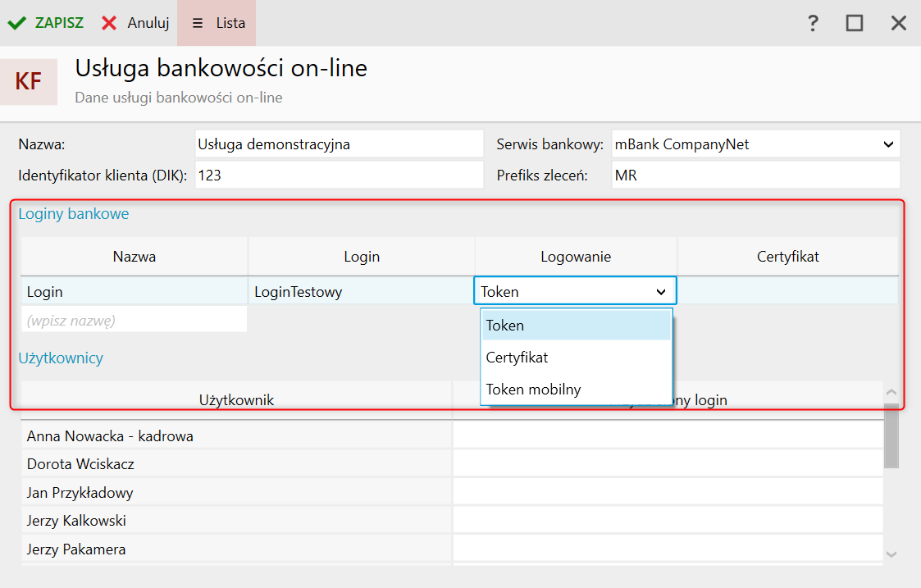Select Certyfikat from the dropdown list

point(517,358)
